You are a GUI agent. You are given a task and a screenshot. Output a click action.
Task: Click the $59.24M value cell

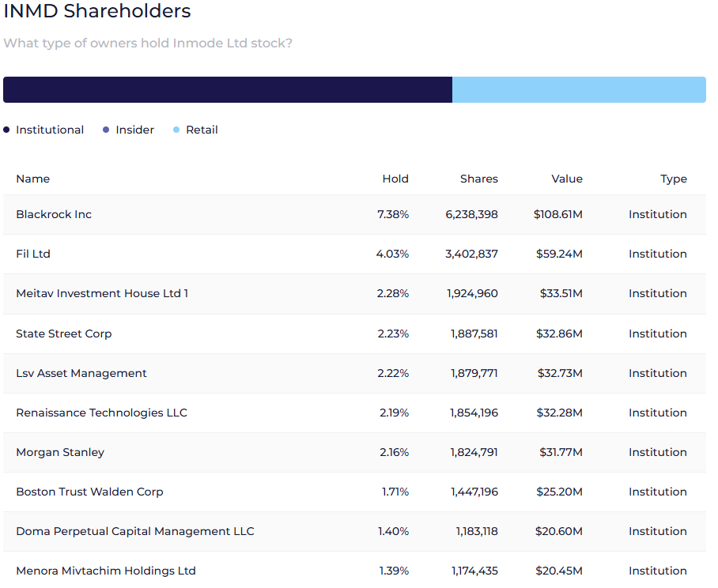[560, 254]
